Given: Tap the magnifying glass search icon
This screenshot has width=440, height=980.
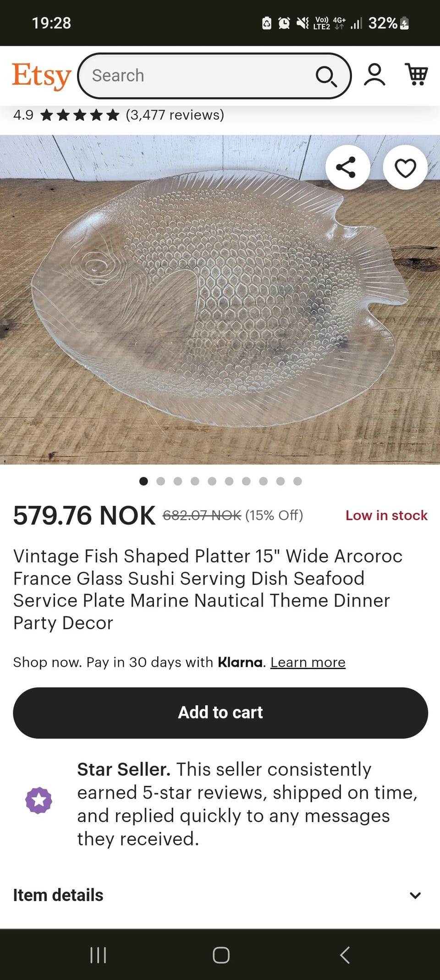Looking at the screenshot, I should (x=326, y=76).
